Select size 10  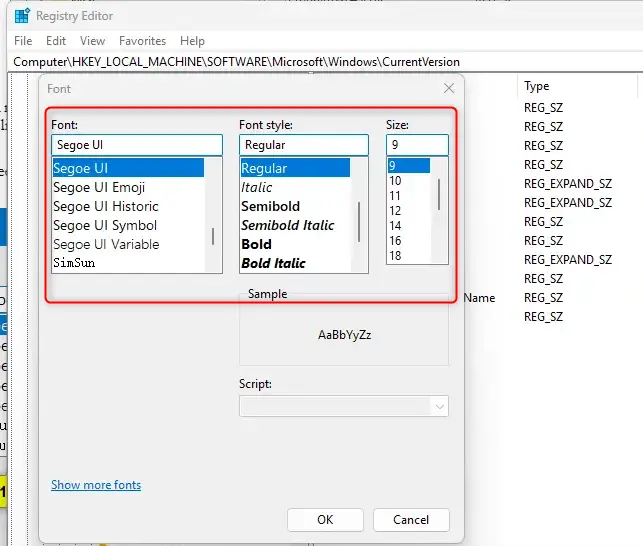[408, 181]
